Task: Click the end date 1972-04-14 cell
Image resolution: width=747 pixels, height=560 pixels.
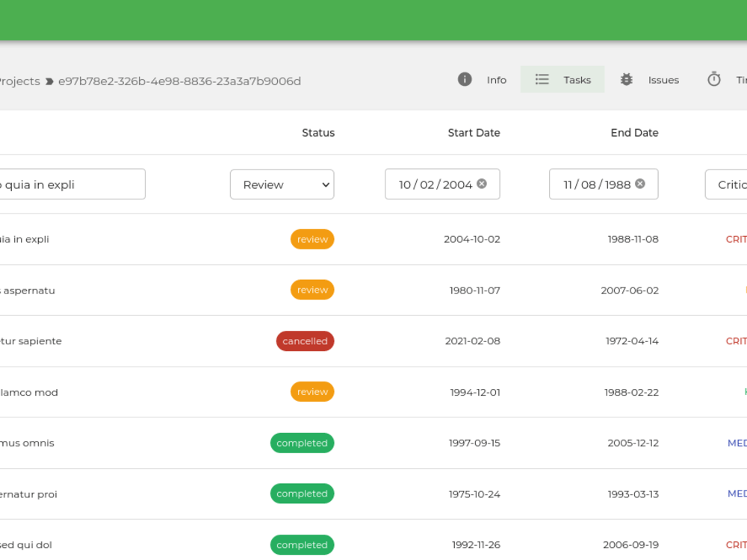Action: (x=632, y=341)
